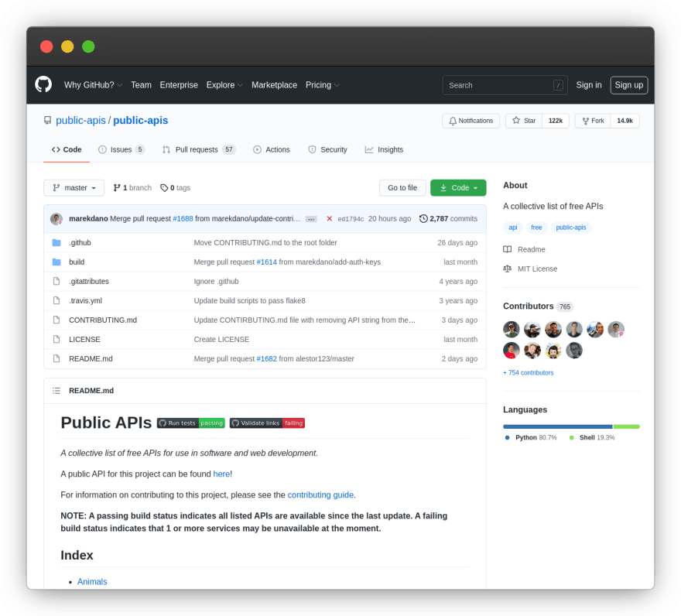This screenshot has height=616, width=681.
Task: Open the contributing guide link
Action: coord(320,495)
